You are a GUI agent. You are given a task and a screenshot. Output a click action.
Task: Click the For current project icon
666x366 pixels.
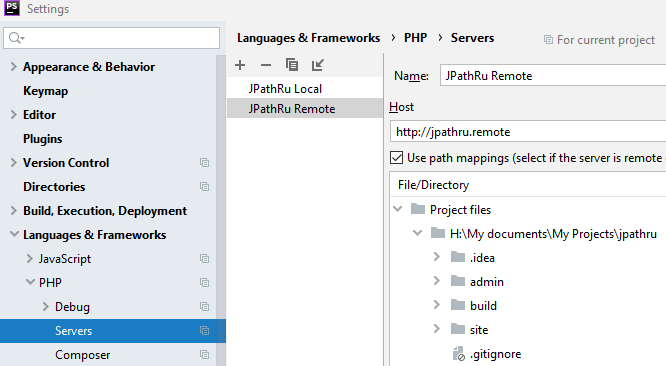tap(548, 40)
